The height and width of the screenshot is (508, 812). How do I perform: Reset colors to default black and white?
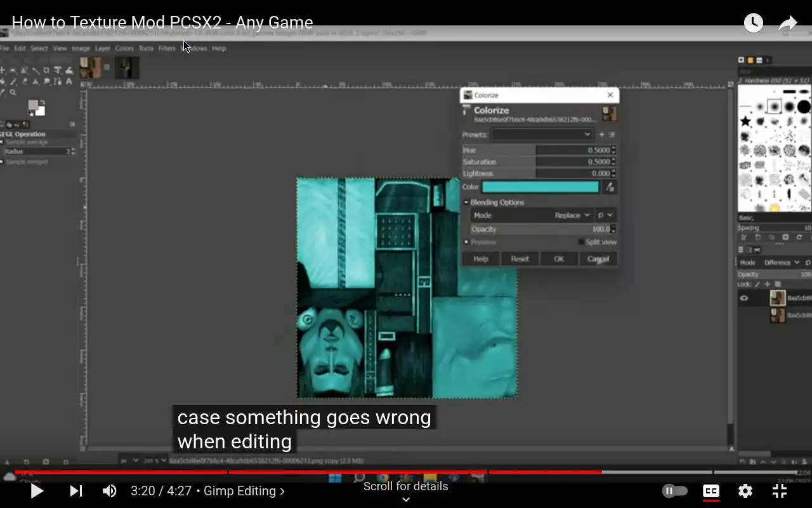pos(31,114)
